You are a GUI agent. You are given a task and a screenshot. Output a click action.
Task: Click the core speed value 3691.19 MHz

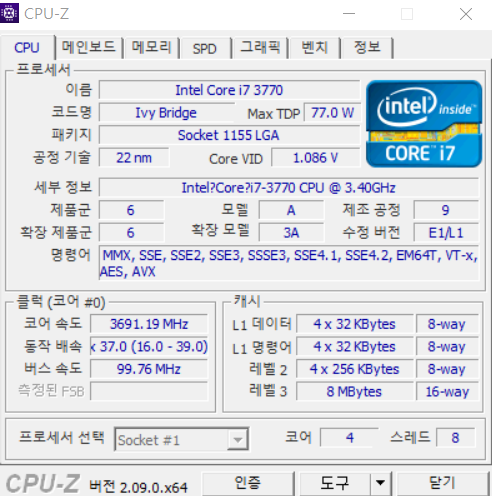149,324
